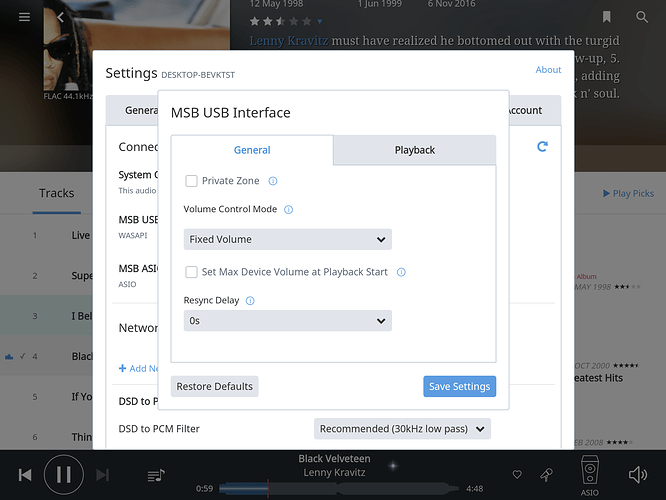Show Set Max Device Volume info tooltip
Viewport: 666px width, 500px height.
click(401, 272)
